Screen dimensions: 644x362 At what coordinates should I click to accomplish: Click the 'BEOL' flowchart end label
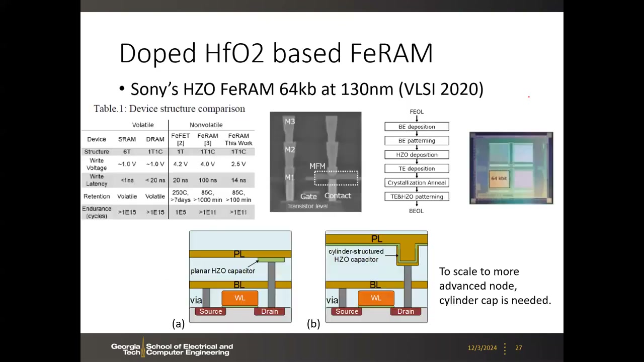[416, 211]
